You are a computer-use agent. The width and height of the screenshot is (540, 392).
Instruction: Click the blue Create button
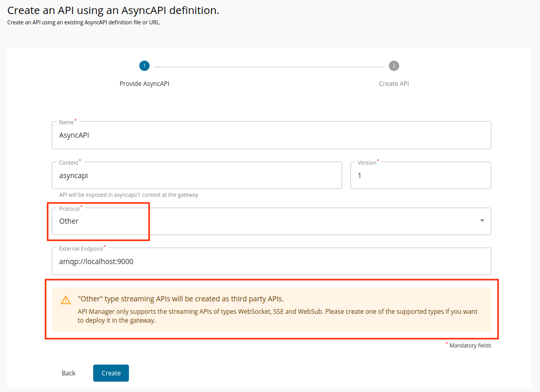[x=111, y=373]
